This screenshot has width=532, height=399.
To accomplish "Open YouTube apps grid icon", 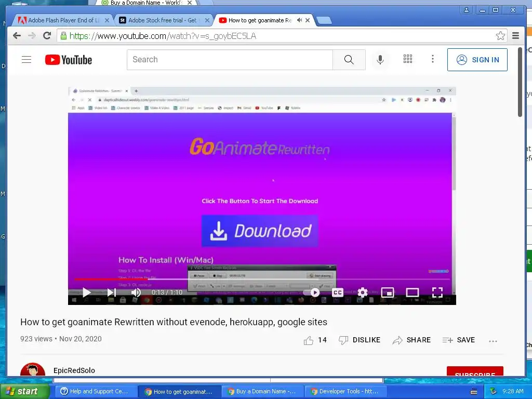I will point(407,59).
